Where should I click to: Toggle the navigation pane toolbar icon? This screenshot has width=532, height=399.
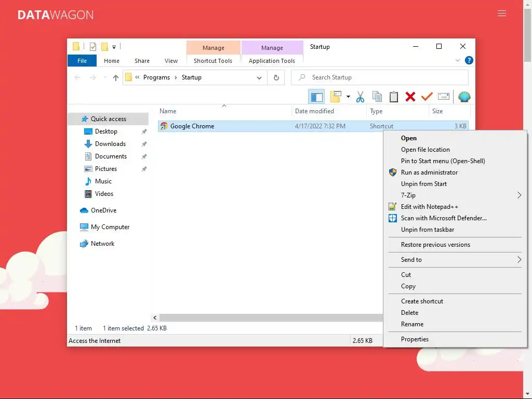pos(316,97)
